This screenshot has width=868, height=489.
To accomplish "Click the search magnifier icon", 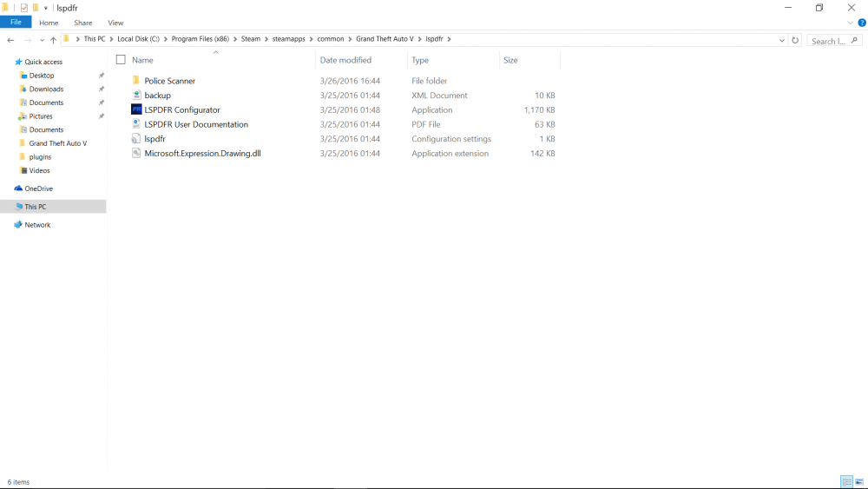I will tap(854, 41).
